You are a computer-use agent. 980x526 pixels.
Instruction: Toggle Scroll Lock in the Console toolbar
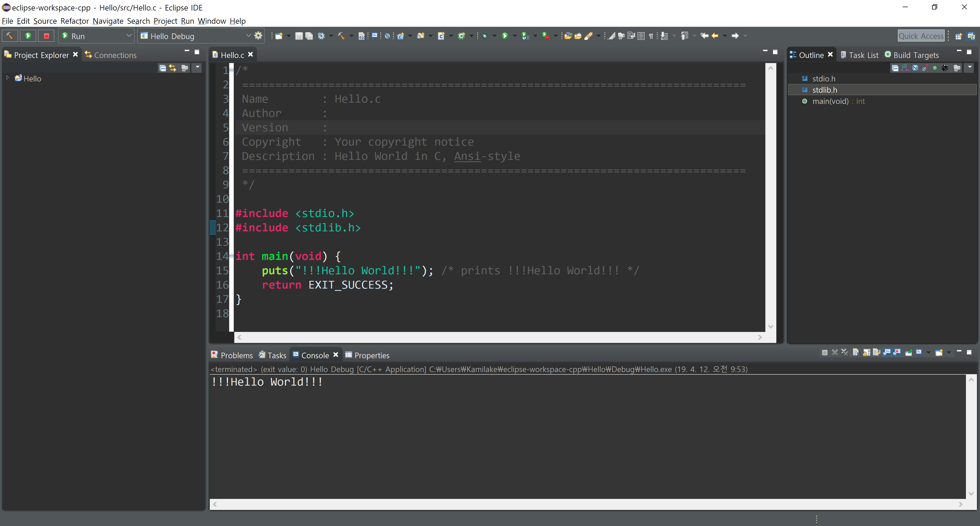coord(867,352)
